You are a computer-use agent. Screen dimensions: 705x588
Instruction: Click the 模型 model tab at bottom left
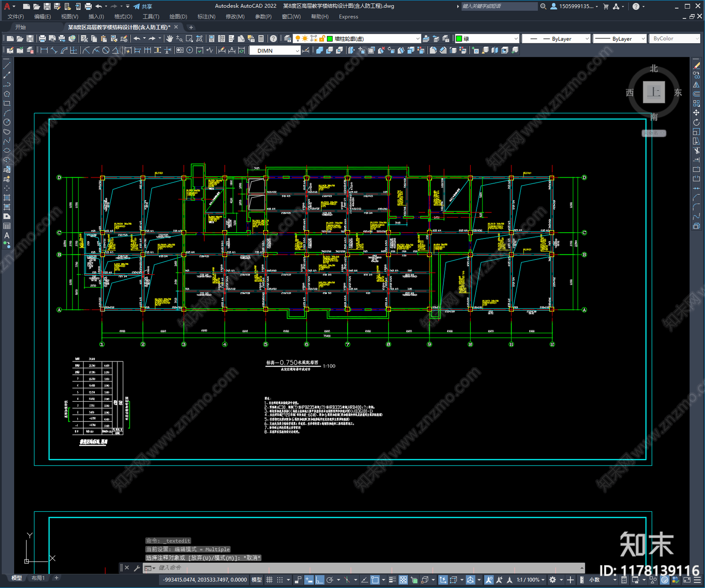pos(16,578)
